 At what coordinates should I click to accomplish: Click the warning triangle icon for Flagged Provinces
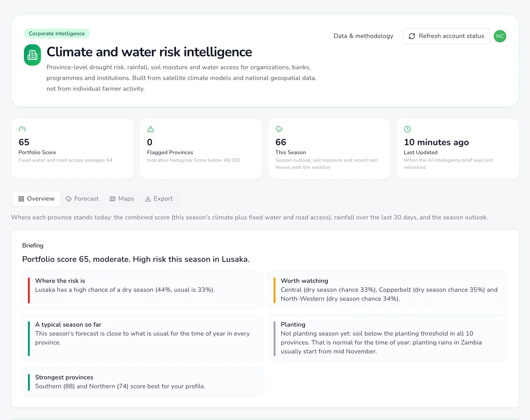[x=150, y=129]
